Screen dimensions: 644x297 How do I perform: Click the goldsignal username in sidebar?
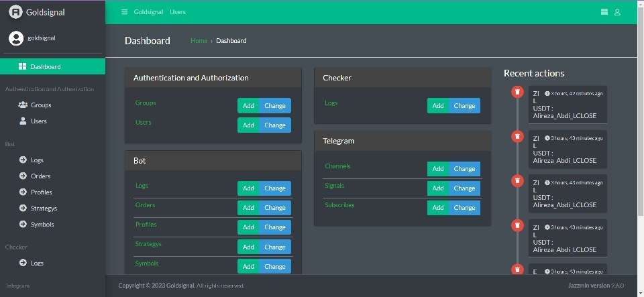coord(42,38)
